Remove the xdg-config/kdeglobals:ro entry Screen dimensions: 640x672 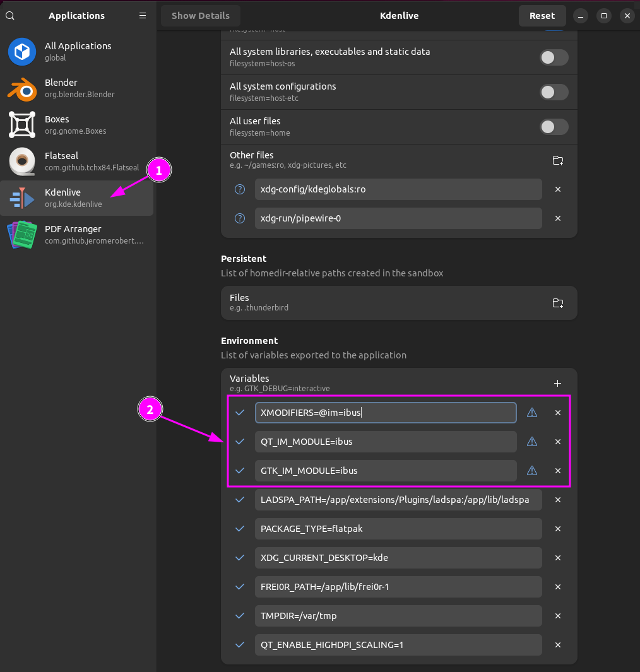click(558, 189)
